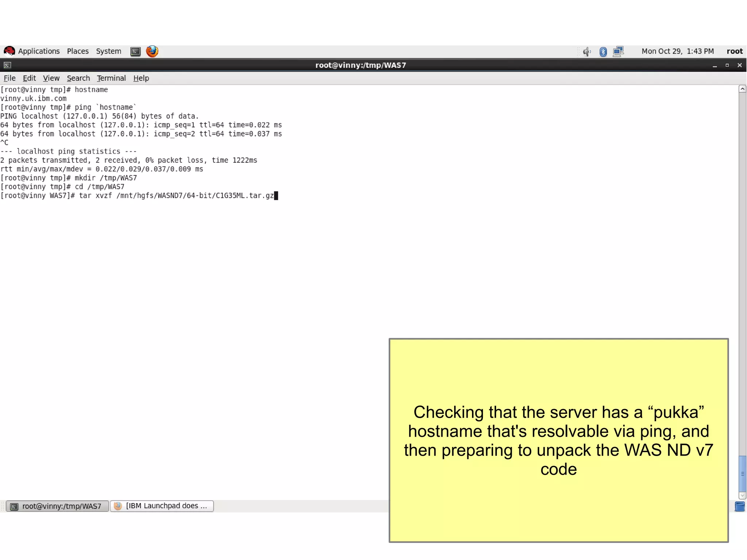
Task: Open the terminal window menu icon
Action: pos(7,65)
